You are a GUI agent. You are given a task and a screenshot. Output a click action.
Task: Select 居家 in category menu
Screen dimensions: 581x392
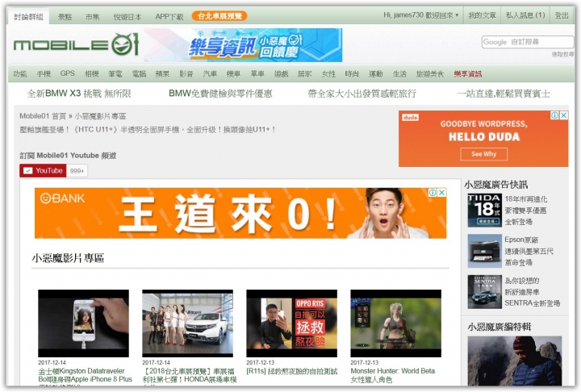point(304,73)
